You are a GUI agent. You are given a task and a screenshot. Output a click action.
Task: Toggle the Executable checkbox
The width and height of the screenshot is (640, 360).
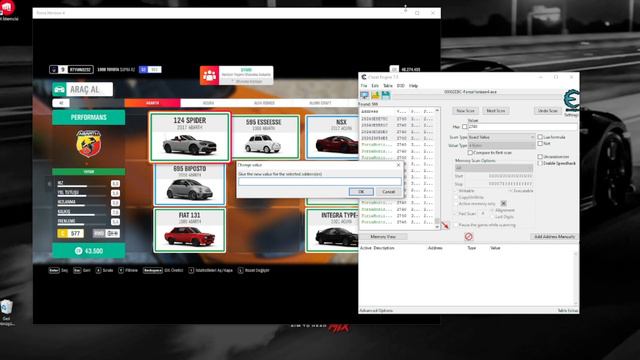click(x=510, y=191)
